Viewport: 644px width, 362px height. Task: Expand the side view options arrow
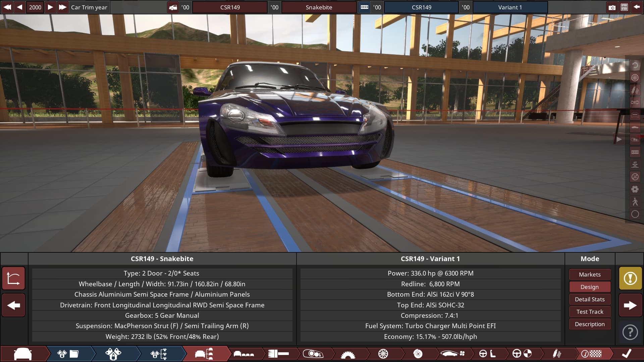619,139
